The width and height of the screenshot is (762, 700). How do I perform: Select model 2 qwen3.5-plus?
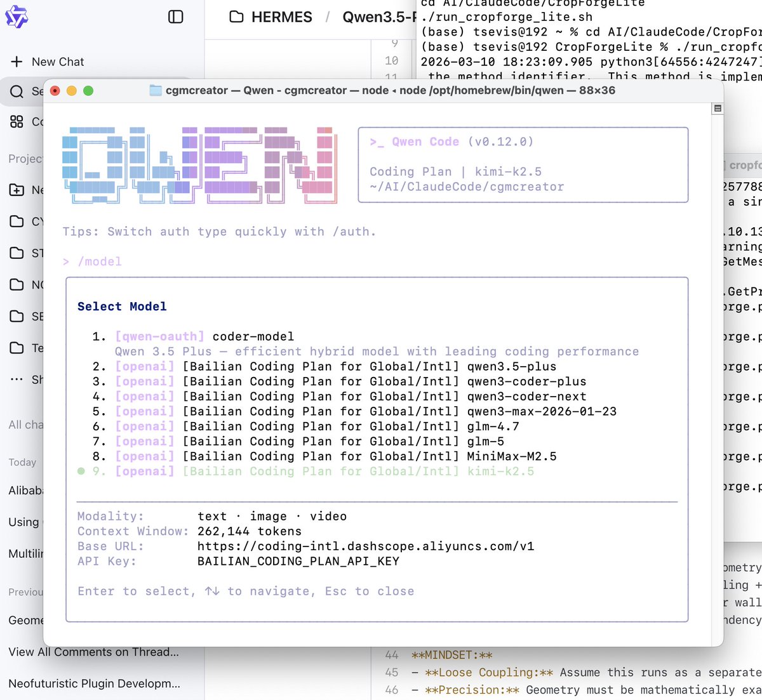point(324,367)
